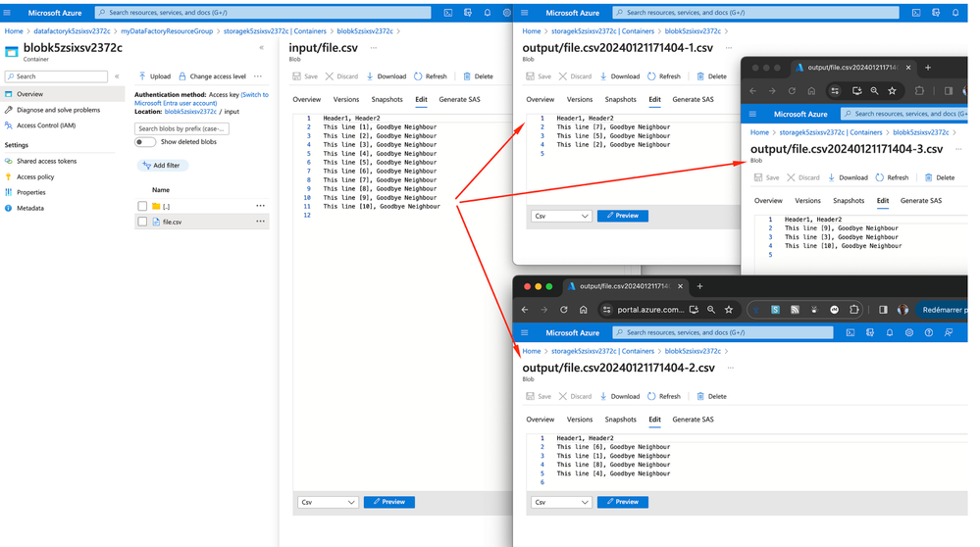Viewport: 980px width, 547px height.
Task: Check the file.csv row checkbox
Action: pyautogui.click(x=142, y=222)
